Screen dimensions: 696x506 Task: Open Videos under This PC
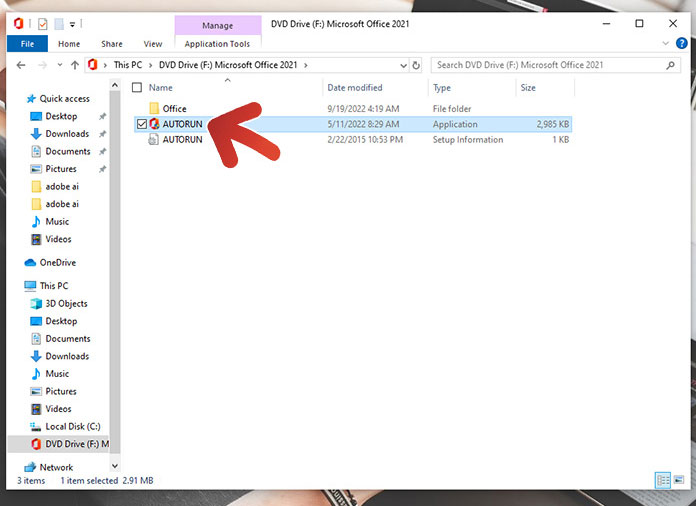coord(58,409)
